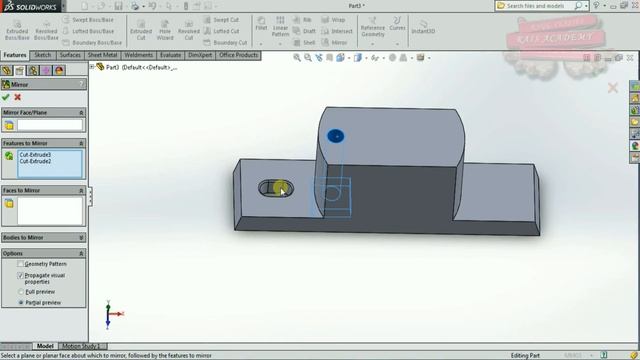Open the Linear Pattern dropdown arrow
The height and width of the screenshot is (360, 640).
[x=280, y=44]
